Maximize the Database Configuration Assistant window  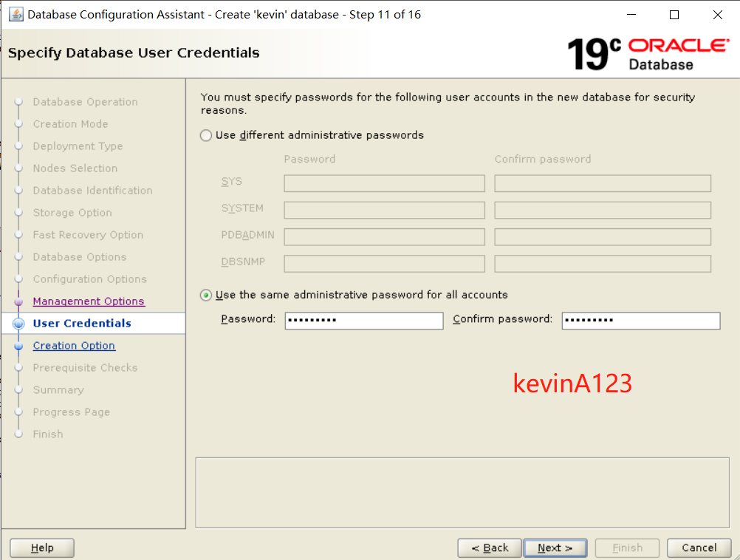pyautogui.click(x=674, y=15)
